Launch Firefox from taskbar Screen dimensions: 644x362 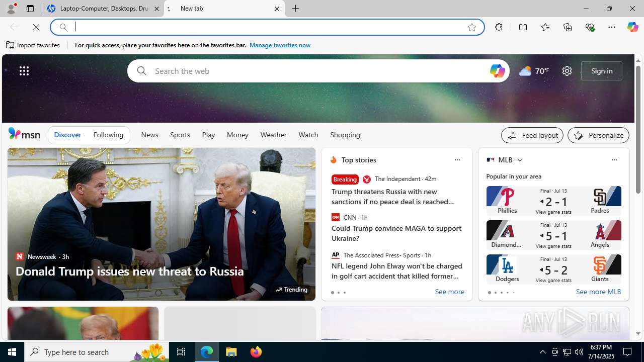[x=256, y=352]
